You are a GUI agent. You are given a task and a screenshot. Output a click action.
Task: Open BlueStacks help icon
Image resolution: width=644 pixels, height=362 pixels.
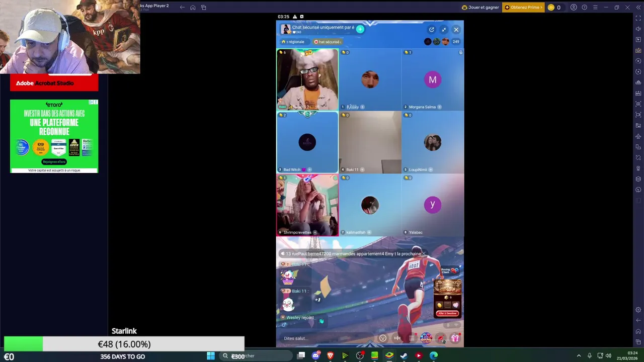[x=584, y=7]
